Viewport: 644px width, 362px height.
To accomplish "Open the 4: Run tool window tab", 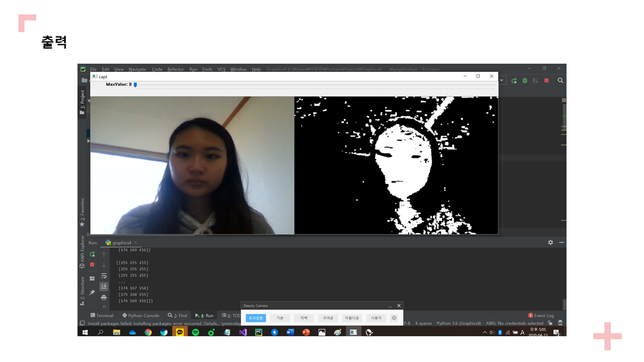I will tap(204, 316).
